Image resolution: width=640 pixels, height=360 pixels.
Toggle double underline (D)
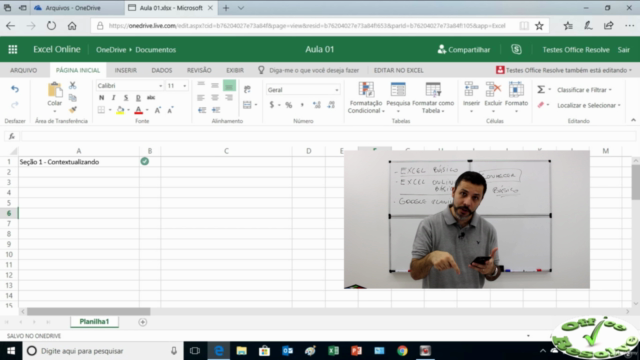pyautogui.click(x=138, y=98)
